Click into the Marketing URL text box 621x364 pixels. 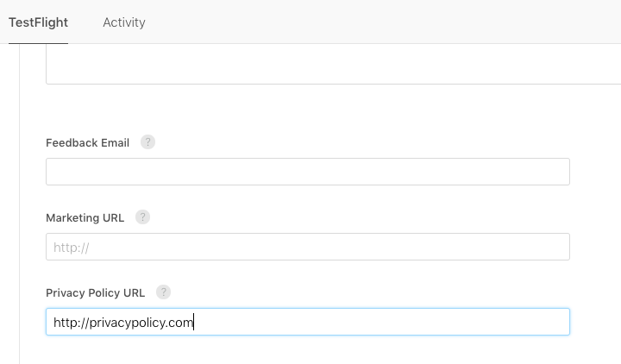[307, 247]
